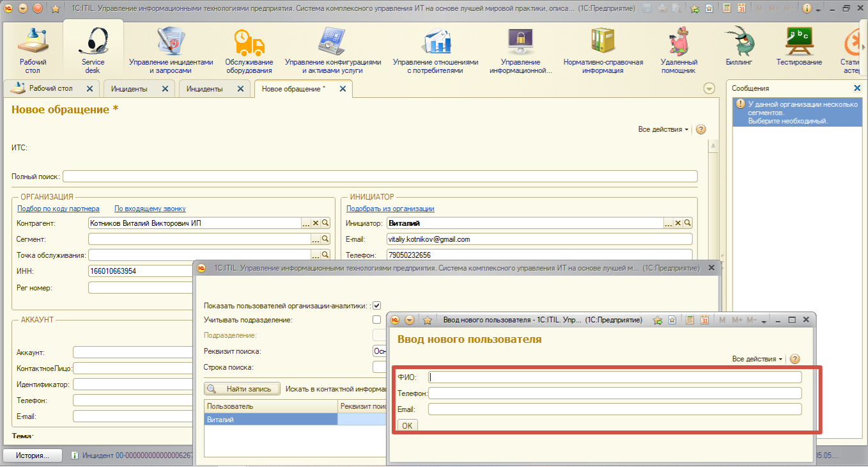
Task: Open orange menu arrow in Ввод нового пользователя
Action: coord(410,320)
